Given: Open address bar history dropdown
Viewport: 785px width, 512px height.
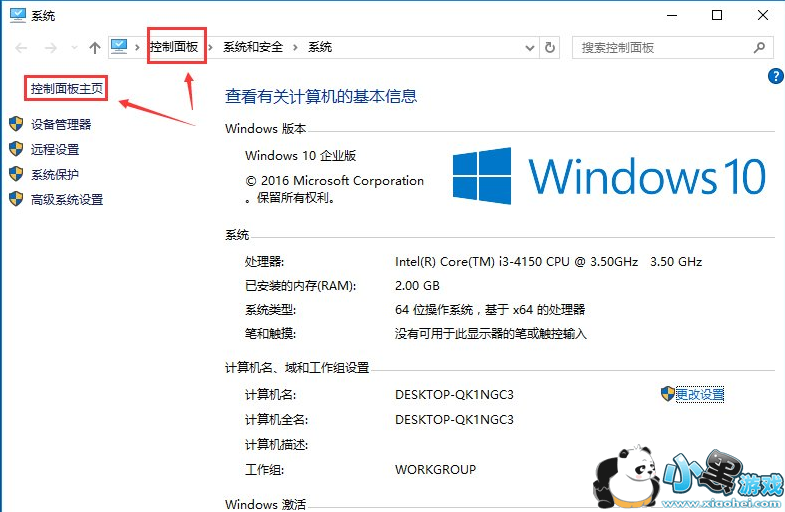Looking at the screenshot, I should pyautogui.click(x=530, y=48).
